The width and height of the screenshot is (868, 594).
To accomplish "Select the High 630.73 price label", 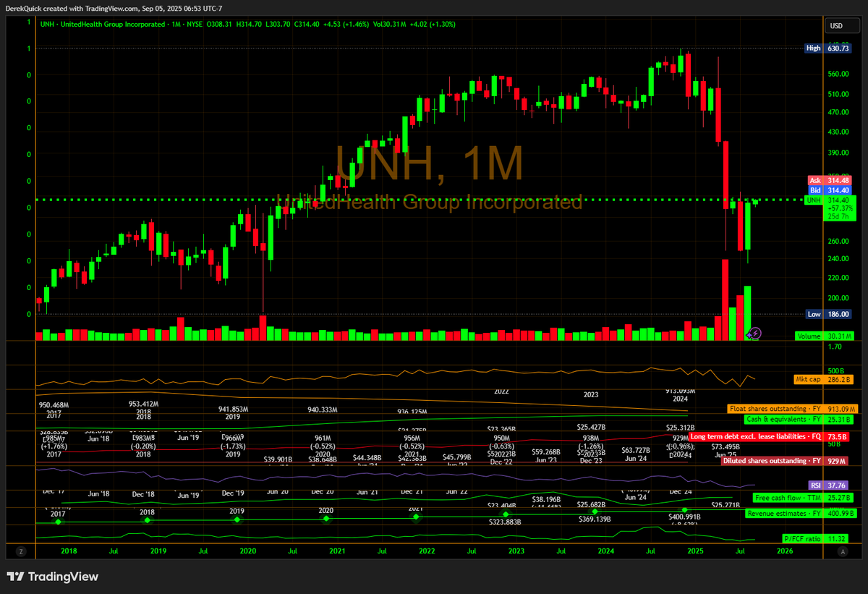I will (x=830, y=48).
